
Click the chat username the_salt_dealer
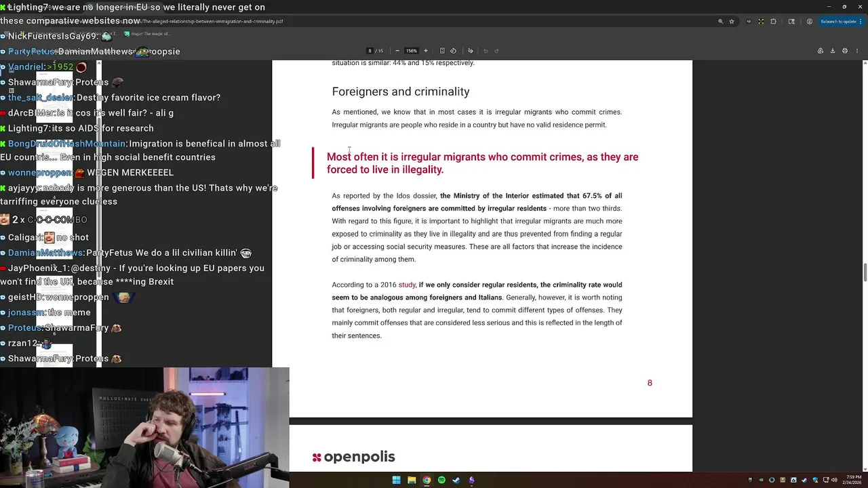pyautogui.click(x=41, y=98)
